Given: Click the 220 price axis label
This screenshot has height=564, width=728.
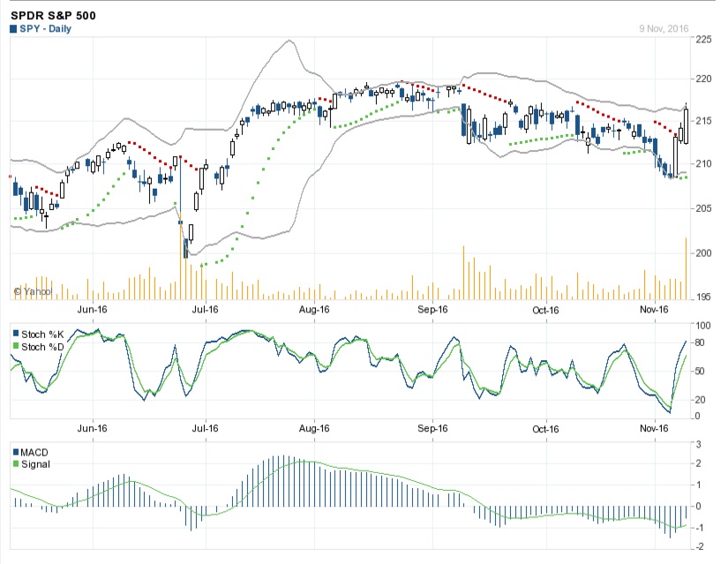Looking at the screenshot, I should point(703,79).
